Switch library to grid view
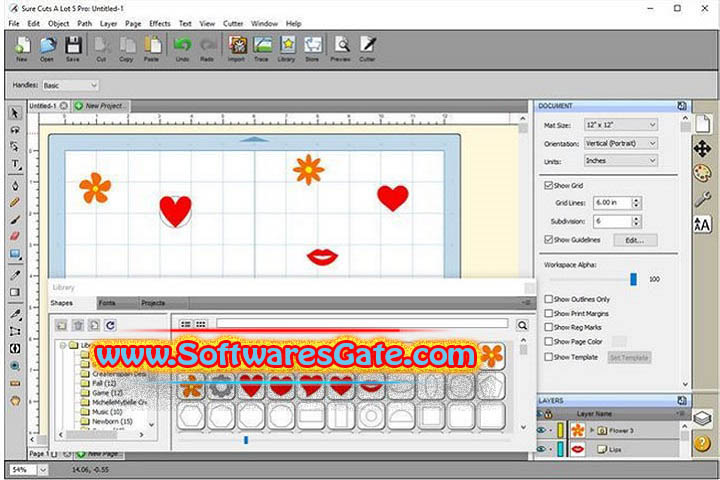This screenshot has width=720, height=480. tap(201, 324)
